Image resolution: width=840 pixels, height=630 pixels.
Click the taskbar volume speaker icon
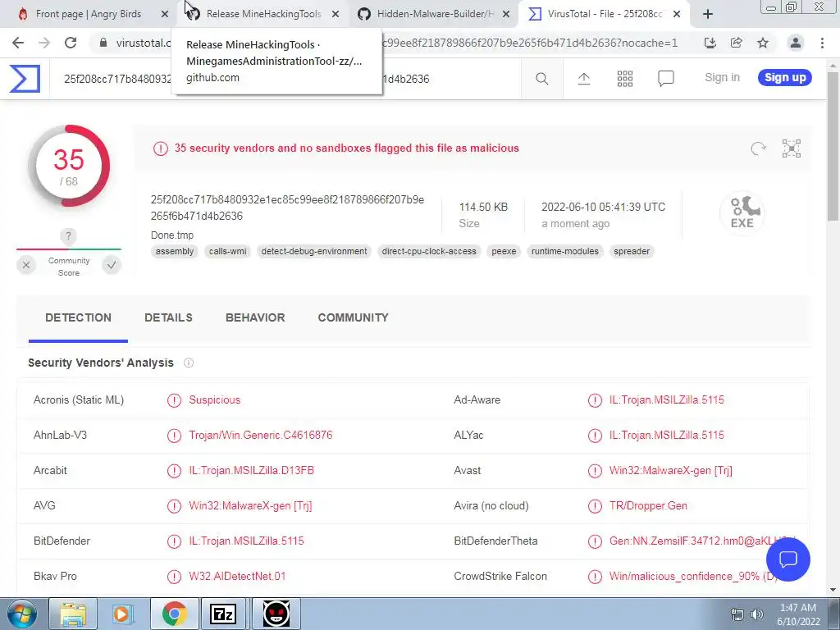click(757, 614)
